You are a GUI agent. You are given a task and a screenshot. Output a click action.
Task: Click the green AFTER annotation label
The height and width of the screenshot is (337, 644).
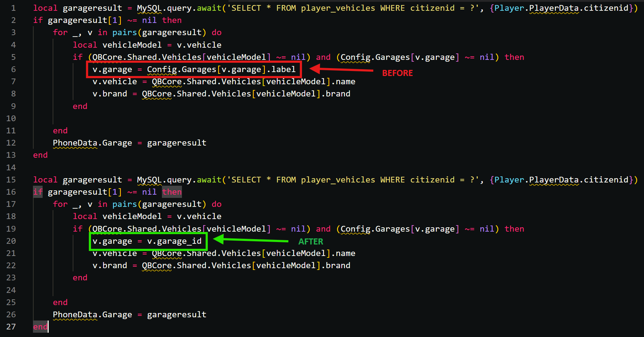tap(311, 242)
